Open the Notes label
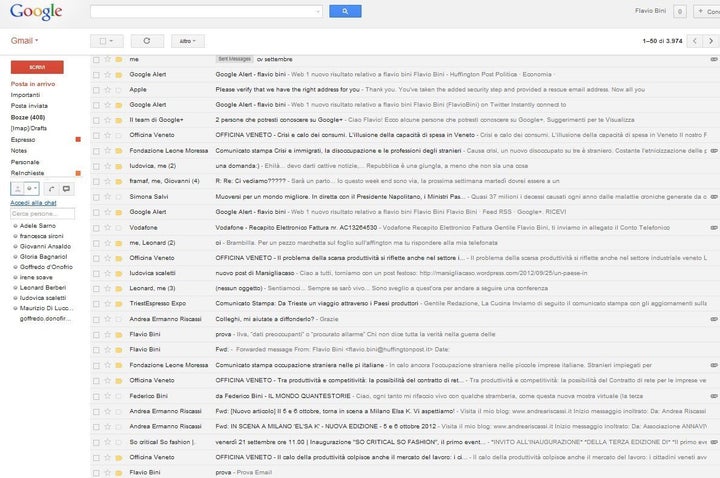The height and width of the screenshot is (478, 720). [18, 151]
